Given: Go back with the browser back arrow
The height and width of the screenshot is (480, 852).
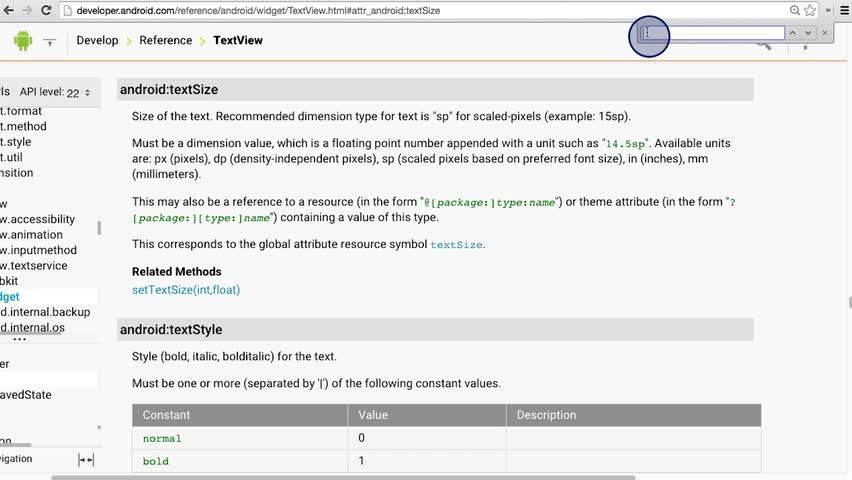Looking at the screenshot, I should [8, 10].
